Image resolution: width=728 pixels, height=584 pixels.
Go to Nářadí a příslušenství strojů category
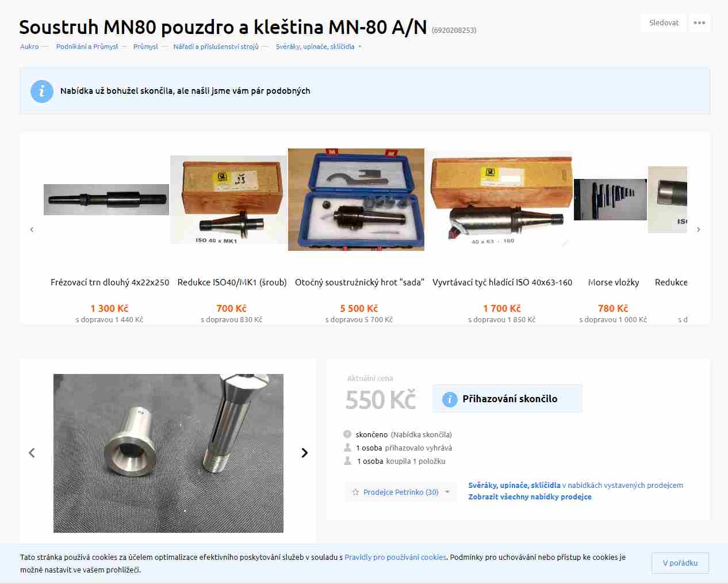(216, 47)
